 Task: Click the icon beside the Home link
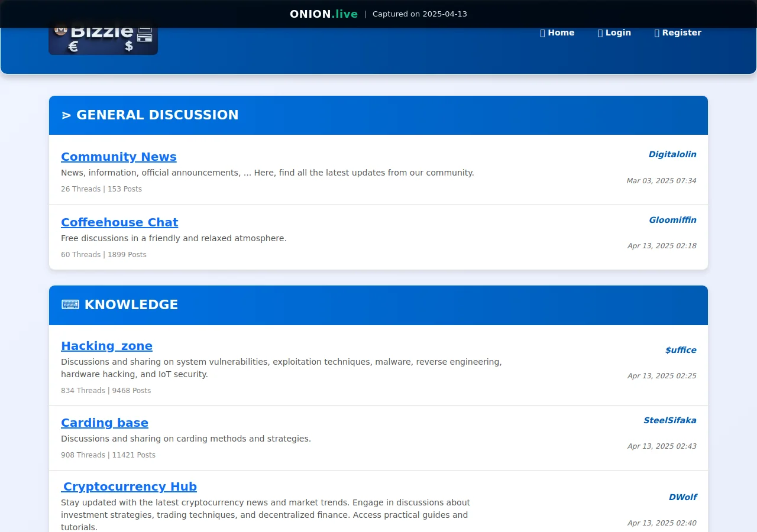pos(542,33)
